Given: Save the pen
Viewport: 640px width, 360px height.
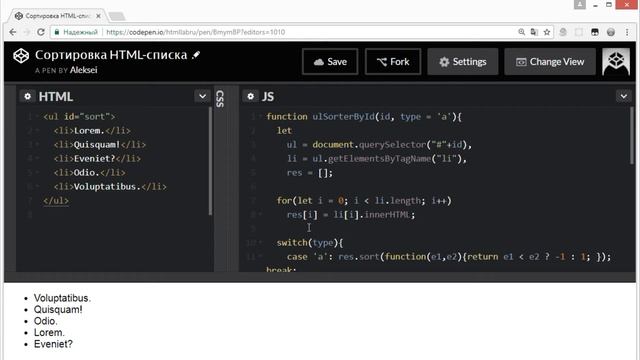Looking at the screenshot, I should point(330,62).
